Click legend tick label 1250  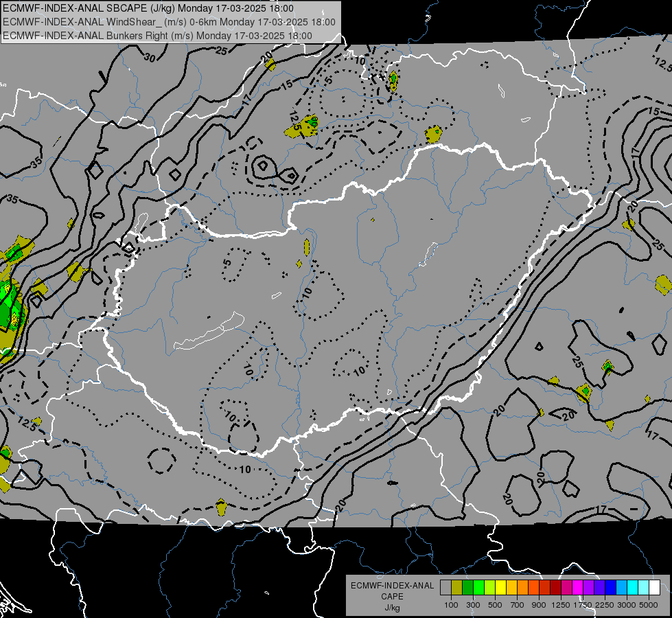(561, 605)
